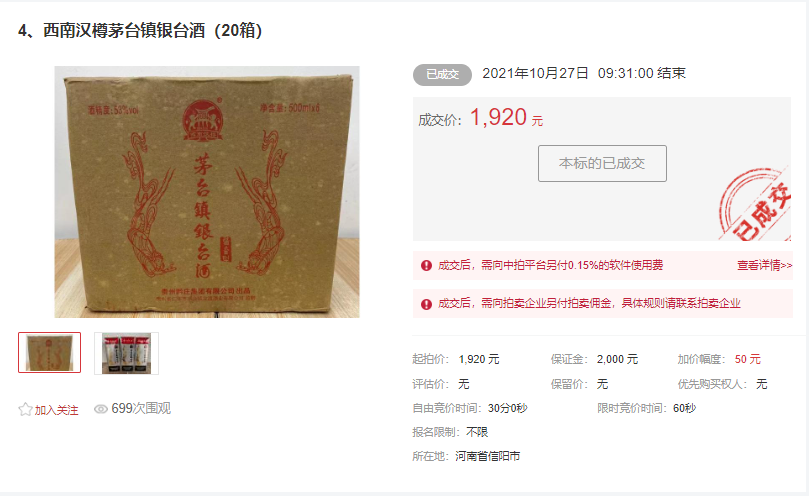Screen dimensions: 809x496
Task: Click the warning icon beside auction commission notice
Action: [426, 304]
